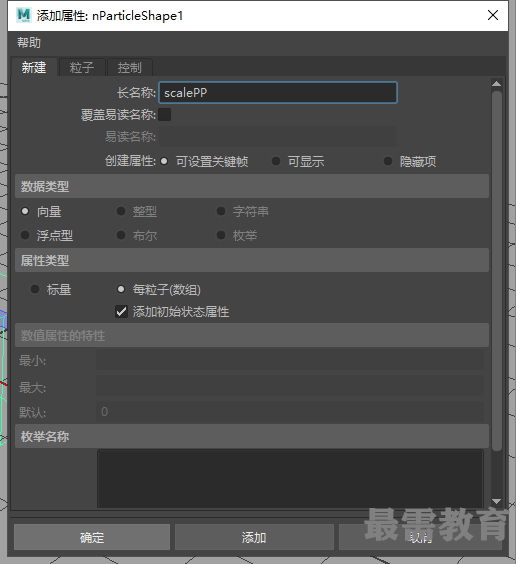This screenshot has width=516, height=564.
Task: Uncheck 添加初始状态属性 checkbox
Action: (x=121, y=311)
